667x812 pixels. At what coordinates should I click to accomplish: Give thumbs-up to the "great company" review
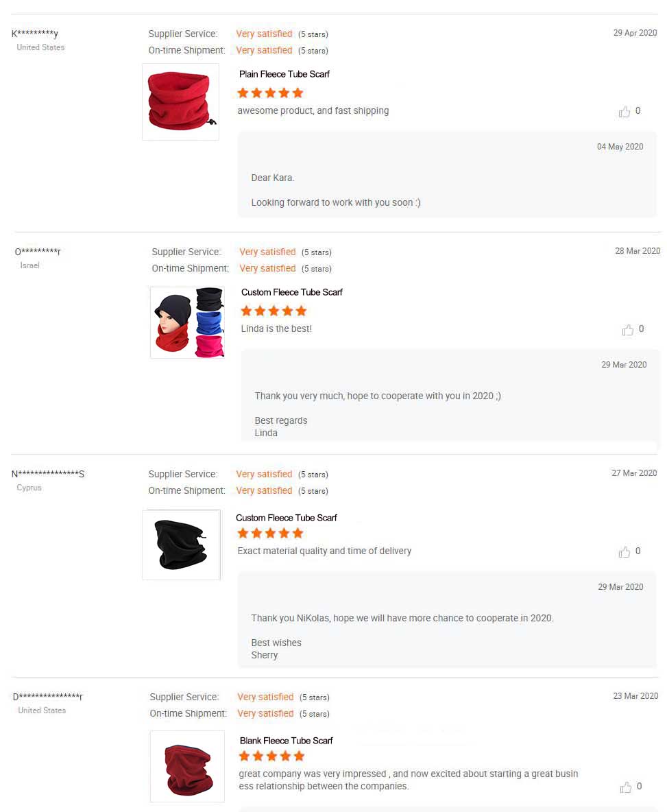(x=626, y=787)
